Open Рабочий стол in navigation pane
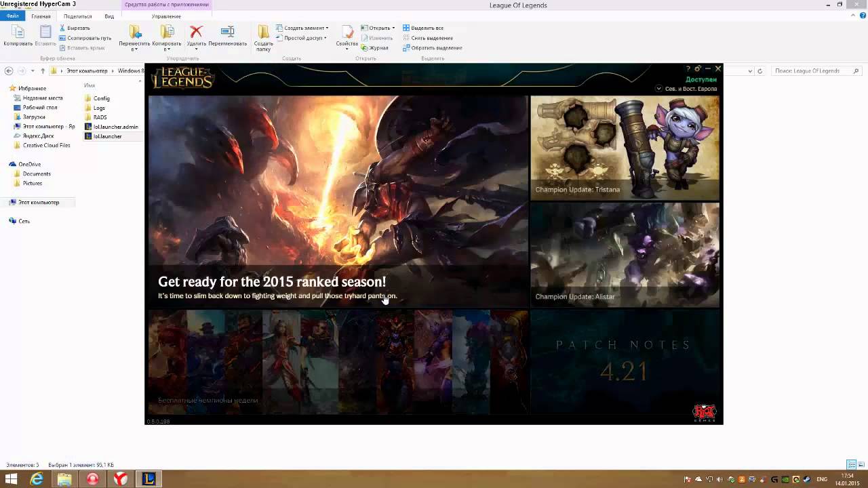 [40, 107]
